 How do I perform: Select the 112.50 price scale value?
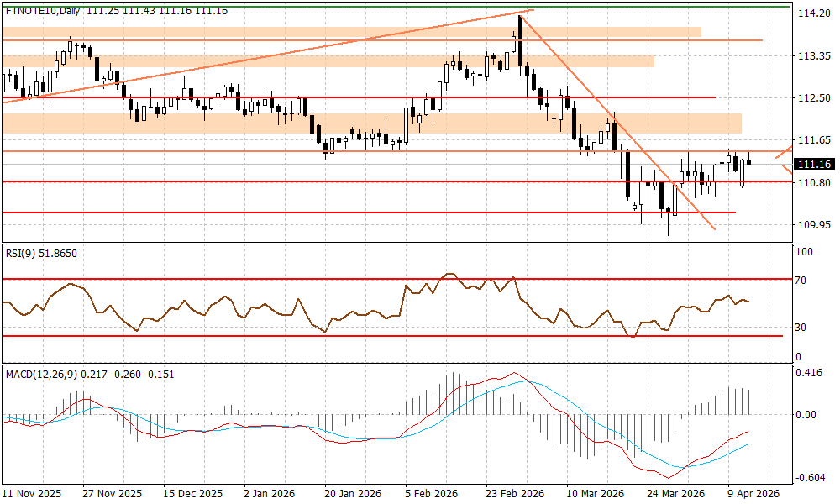(x=811, y=98)
